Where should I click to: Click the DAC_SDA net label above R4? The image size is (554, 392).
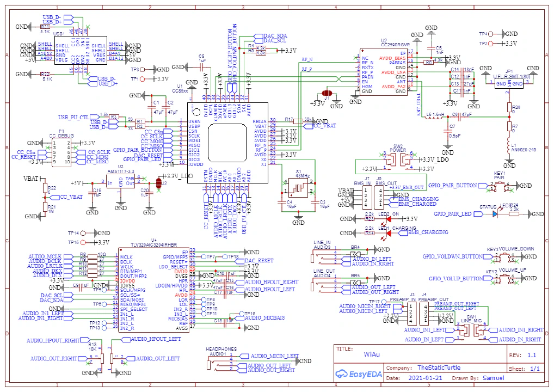click(271, 36)
